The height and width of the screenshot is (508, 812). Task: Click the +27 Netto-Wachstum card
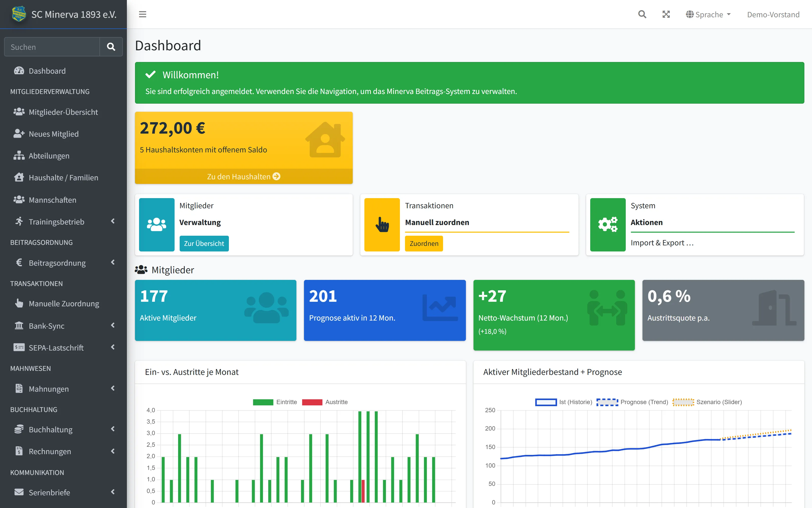[x=554, y=315]
